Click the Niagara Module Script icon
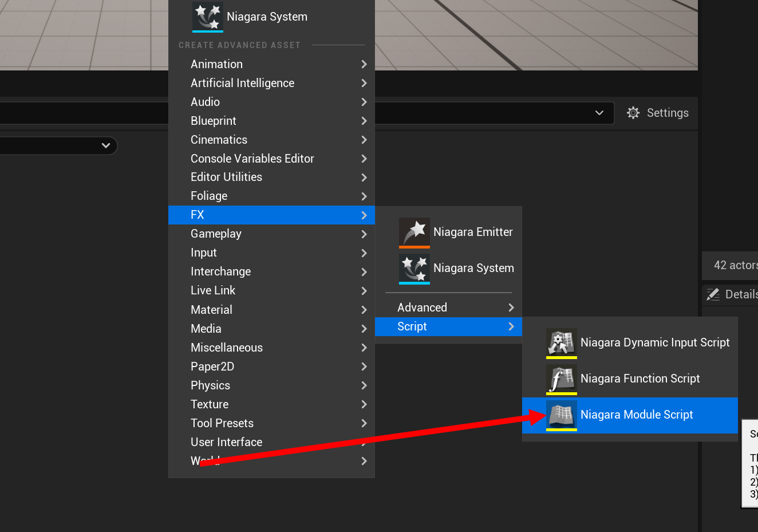Image resolution: width=758 pixels, height=532 pixels. [x=562, y=415]
